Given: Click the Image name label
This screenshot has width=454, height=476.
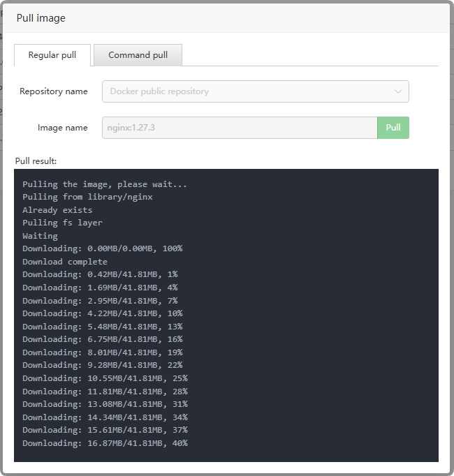Looking at the screenshot, I should (63, 128).
